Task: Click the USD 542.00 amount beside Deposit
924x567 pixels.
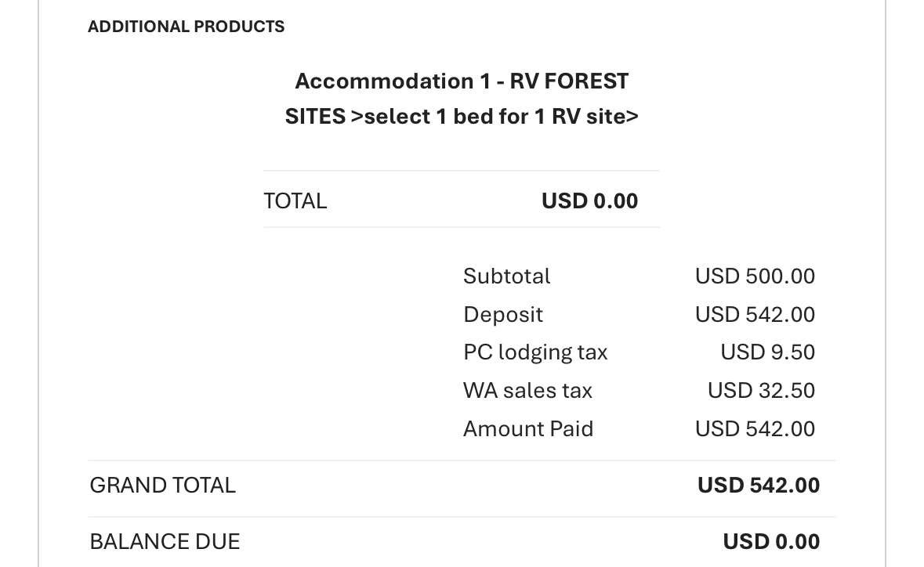Action: tap(755, 315)
